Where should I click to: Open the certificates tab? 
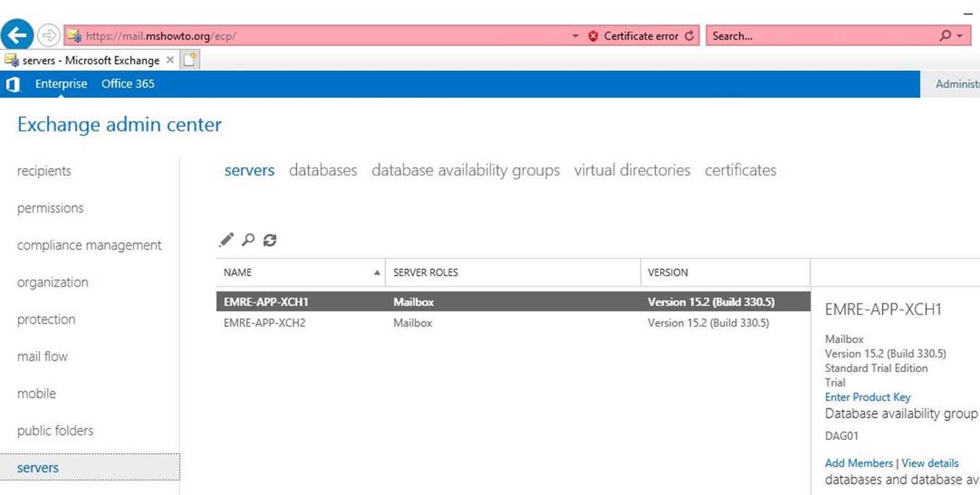[x=740, y=170]
